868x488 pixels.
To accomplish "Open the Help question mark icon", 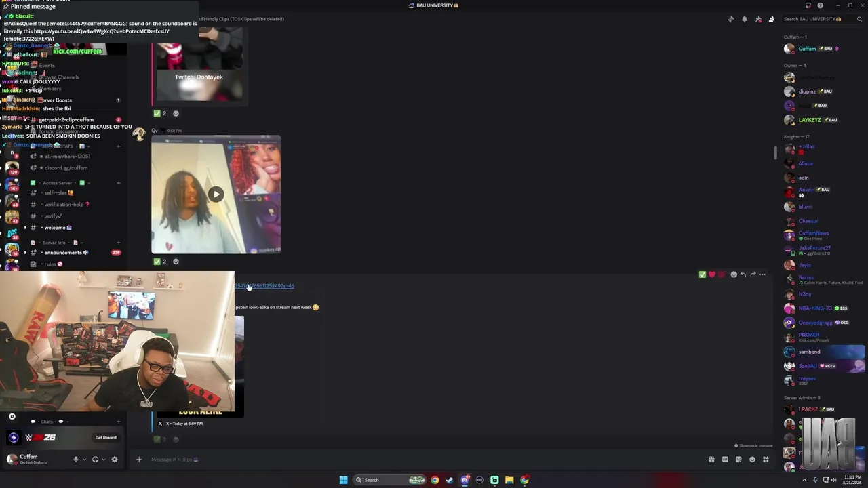I will [x=820, y=5].
